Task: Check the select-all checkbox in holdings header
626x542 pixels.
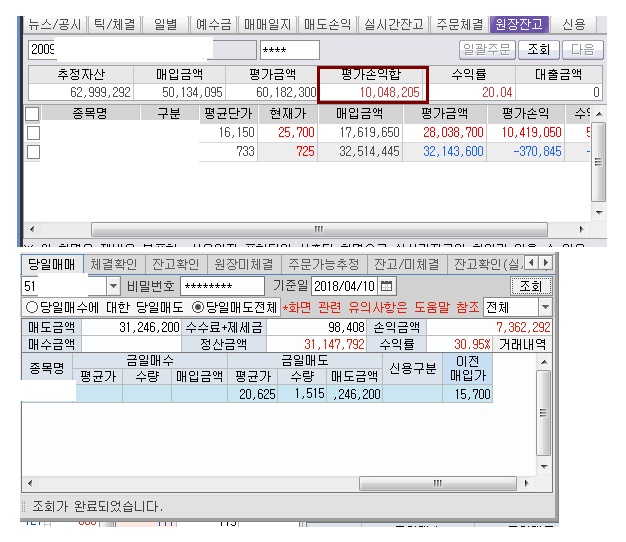Action: coord(33,114)
